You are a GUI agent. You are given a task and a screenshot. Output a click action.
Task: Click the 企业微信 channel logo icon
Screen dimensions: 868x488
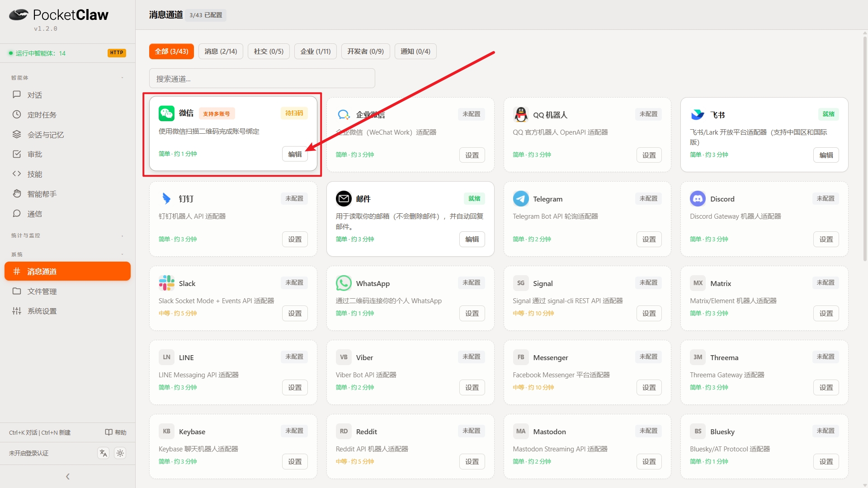[x=344, y=114]
